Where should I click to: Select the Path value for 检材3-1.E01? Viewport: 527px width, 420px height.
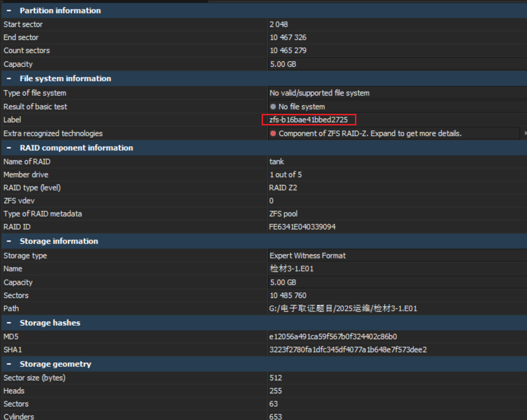[x=343, y=309]
